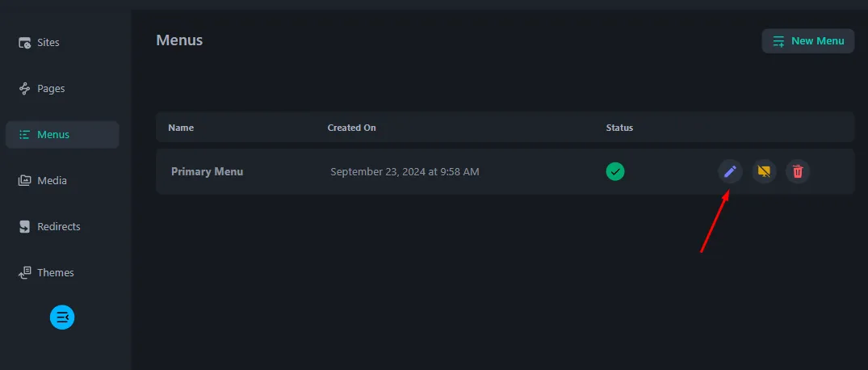Collapse the sidebar with blue round button
Viewport: 868px width, 370px height.
click(62, 317)
